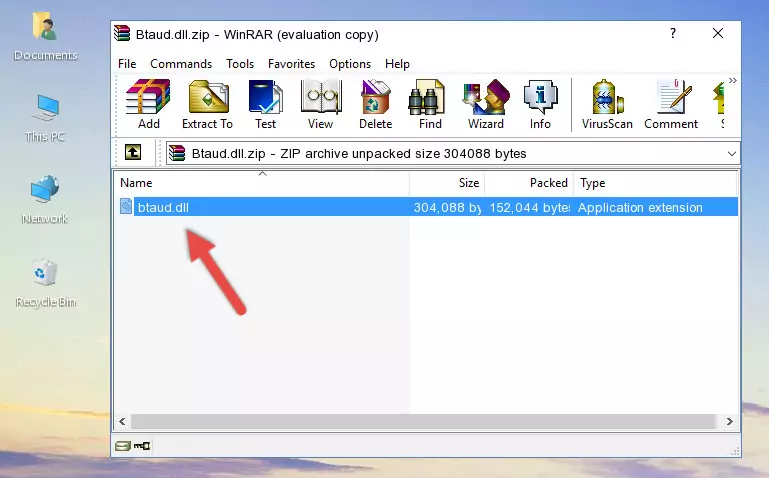Viewport: 769px width, 478px height.
Task: Go up one folder level
Action: (133, 152)
